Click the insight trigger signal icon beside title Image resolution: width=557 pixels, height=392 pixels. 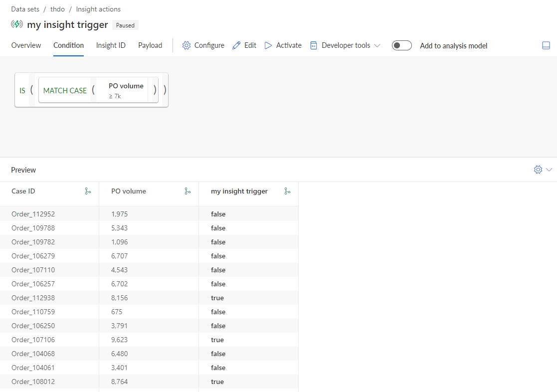[16, 24]
